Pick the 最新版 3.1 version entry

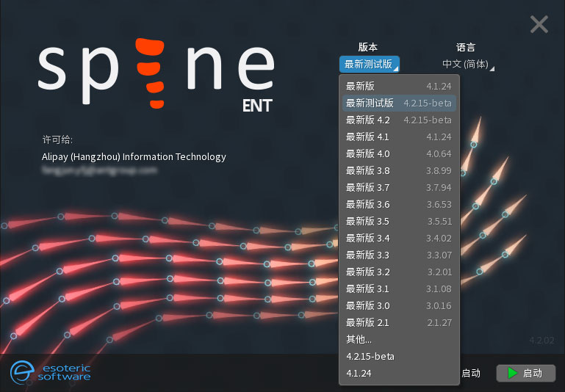tap(399, 289)
